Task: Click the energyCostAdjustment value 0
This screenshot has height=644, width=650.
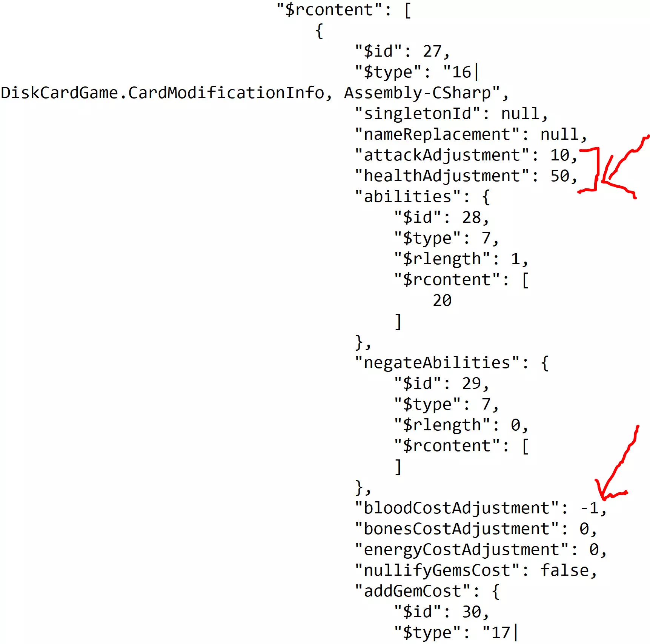Action: click(x=594, y=550)
